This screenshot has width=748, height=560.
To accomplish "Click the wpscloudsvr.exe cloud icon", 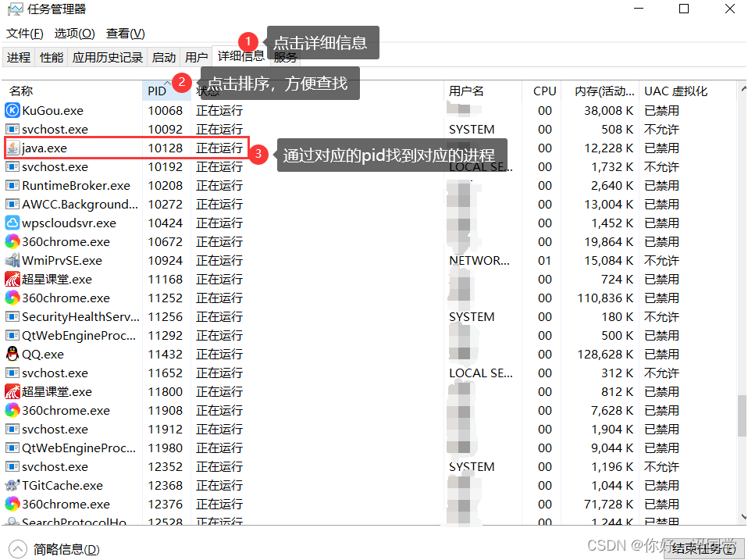I will click(x=12, y=223).
